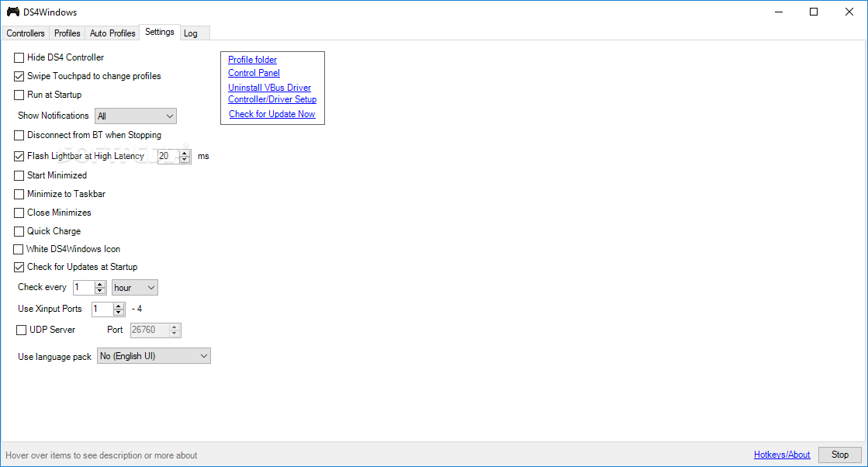
Task: Open the Hotkeys/About link
Action: pyautogui.click(x=782, y=455)
